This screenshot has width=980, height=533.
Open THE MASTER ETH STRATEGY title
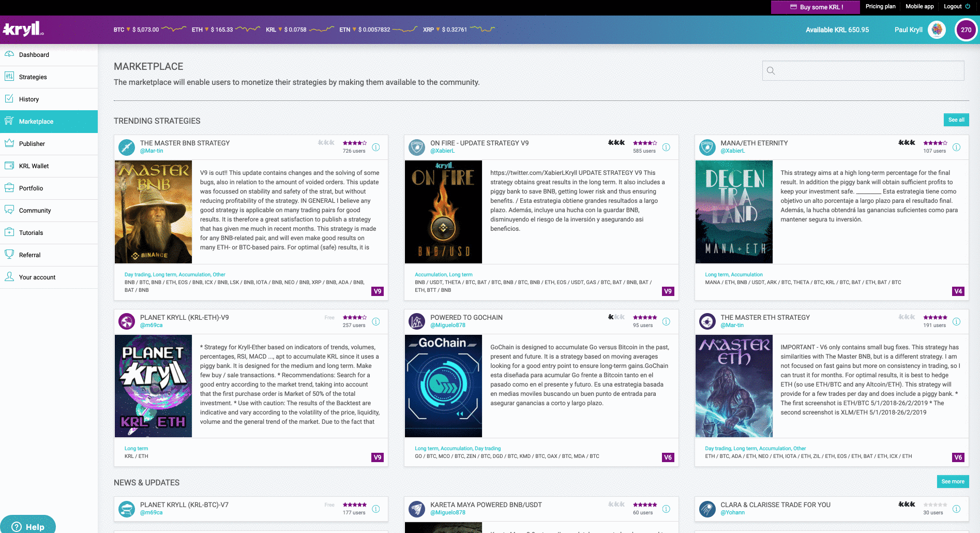tap(765, 317)
